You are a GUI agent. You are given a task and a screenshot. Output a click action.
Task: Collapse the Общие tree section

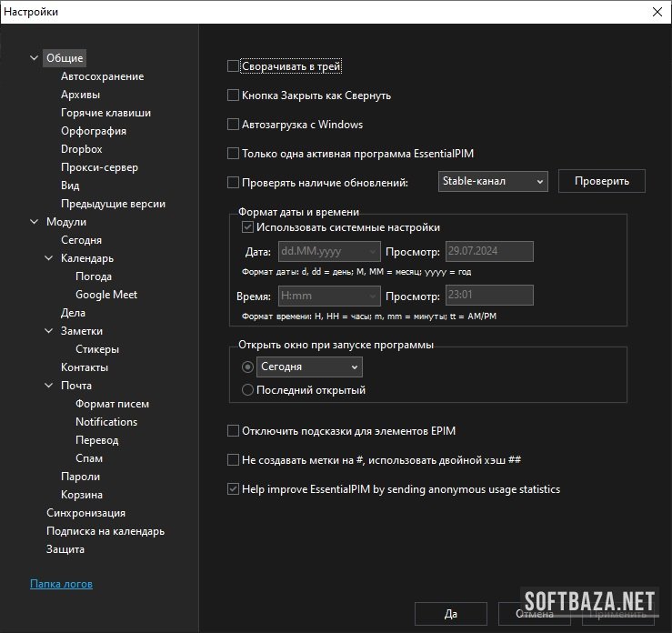pos(35,58)
